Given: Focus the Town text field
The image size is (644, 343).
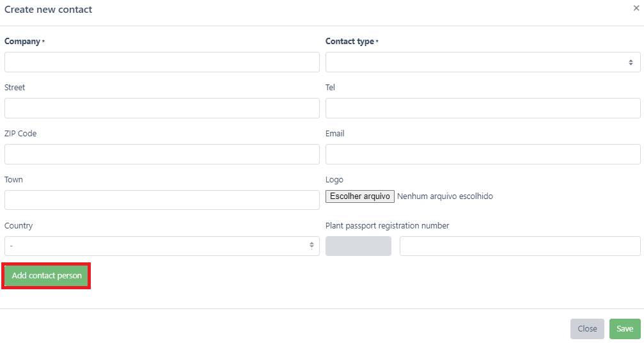Looking at the screenshot, I should pos(162,200).
